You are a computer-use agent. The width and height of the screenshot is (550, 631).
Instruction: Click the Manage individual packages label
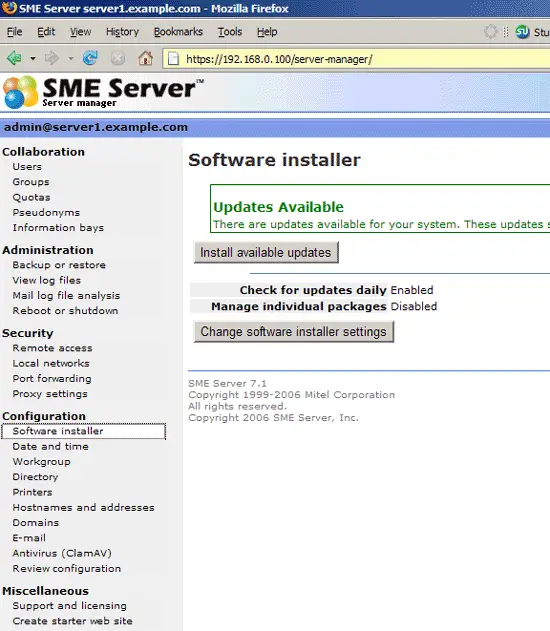(299, 307)
